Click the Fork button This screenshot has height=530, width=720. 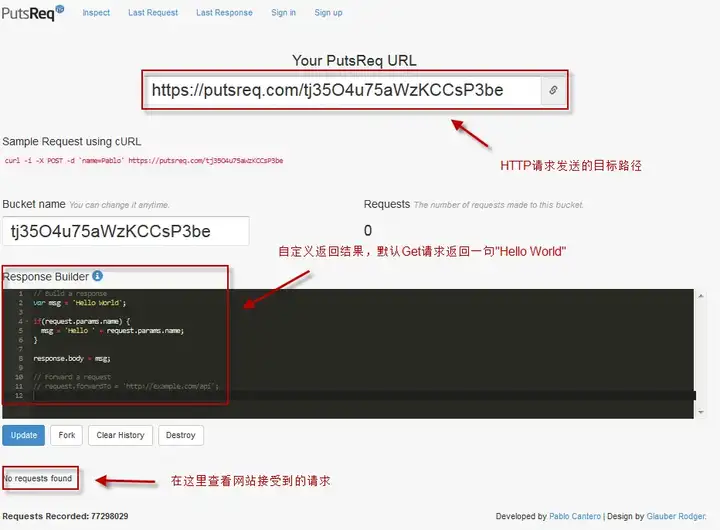[x=67, y=435]
